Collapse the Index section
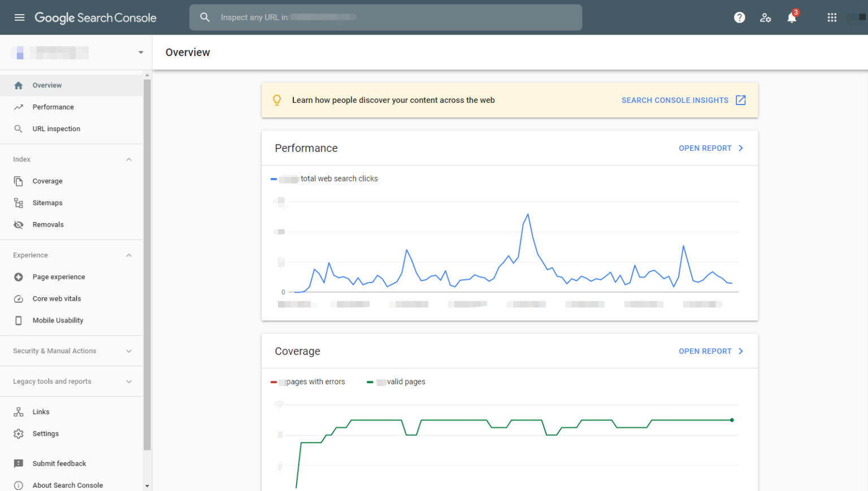 (x=129, y=159)
